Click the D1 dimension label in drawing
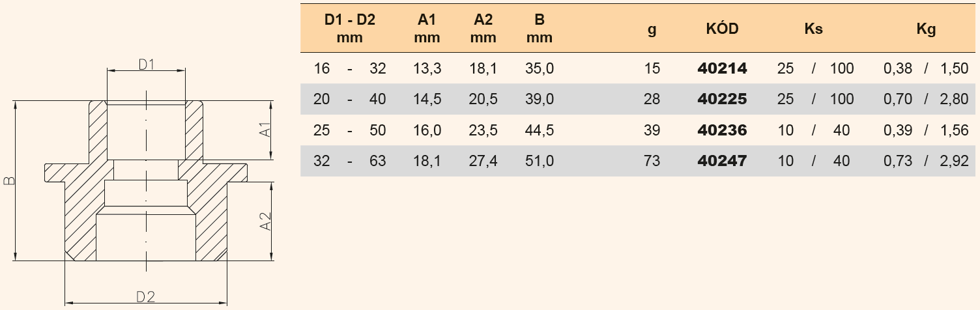The image size is (980, 310). pyautogui.click(x=146, y=64)
